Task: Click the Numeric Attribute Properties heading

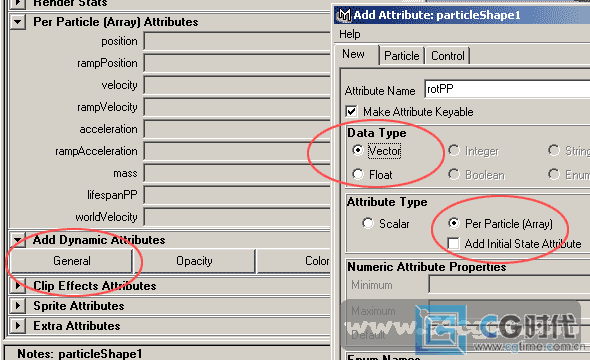Action: (427, 267)
